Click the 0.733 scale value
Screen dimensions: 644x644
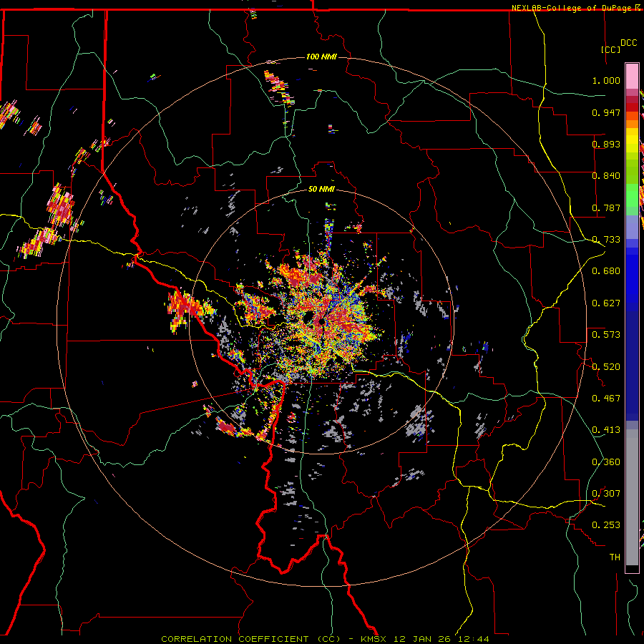point(606,240)
